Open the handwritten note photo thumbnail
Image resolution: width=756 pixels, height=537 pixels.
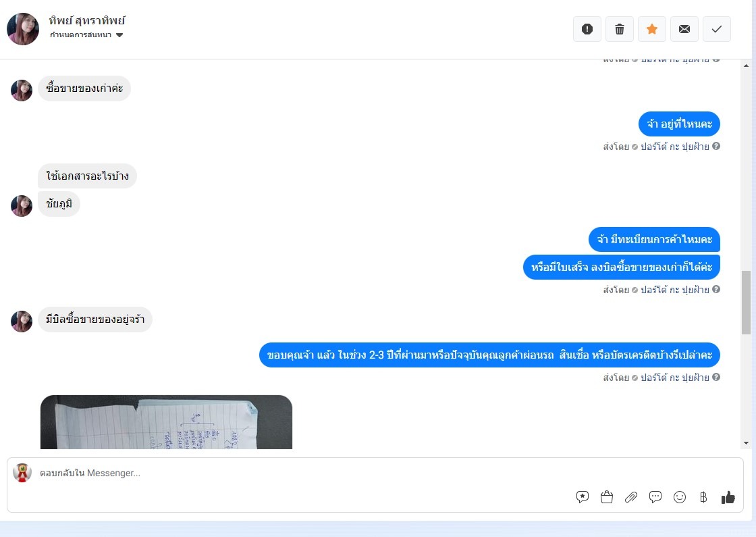point(166,422)
